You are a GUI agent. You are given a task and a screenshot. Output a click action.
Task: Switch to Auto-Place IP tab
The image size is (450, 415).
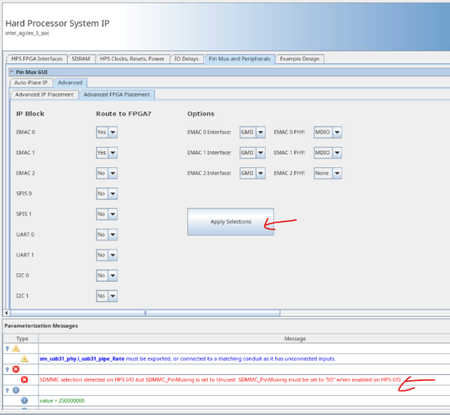click(x=31, y=82)
